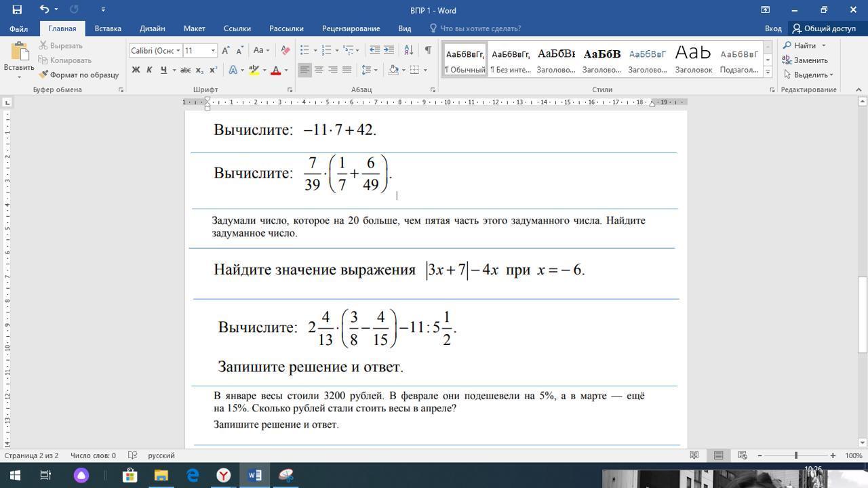The image size is (868, 488).
Task: Toggle italic formatting (К)
Action: [149, 70]
